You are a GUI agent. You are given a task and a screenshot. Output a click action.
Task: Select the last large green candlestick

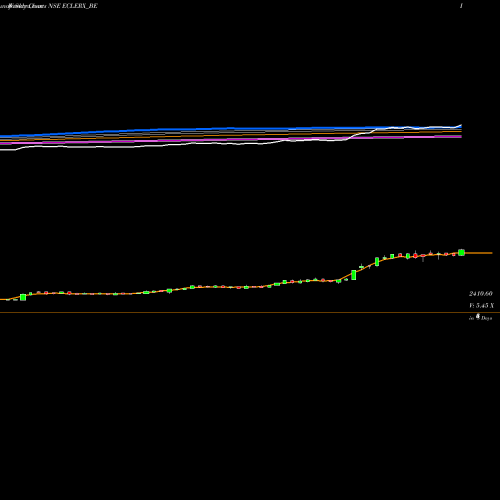tap(461, 252)
